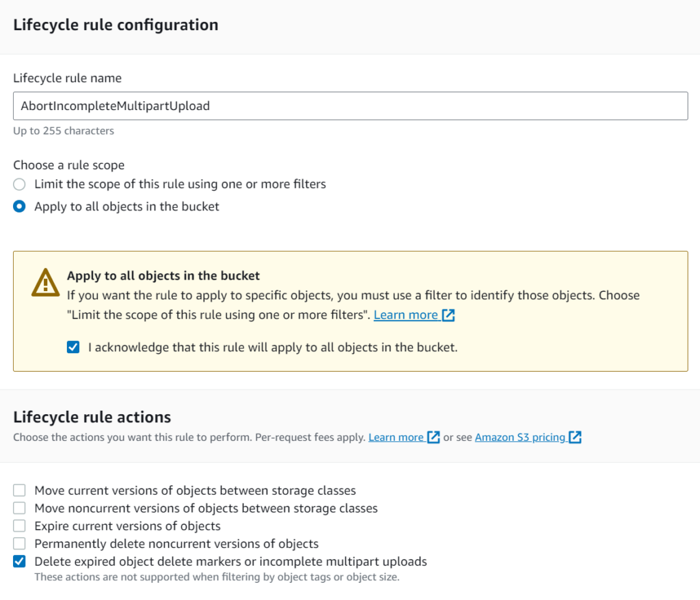This screenshot has width=700, height=600.
Task: Click the 'Lifecycle rule configuration' heading
Action: coord(116,25)
